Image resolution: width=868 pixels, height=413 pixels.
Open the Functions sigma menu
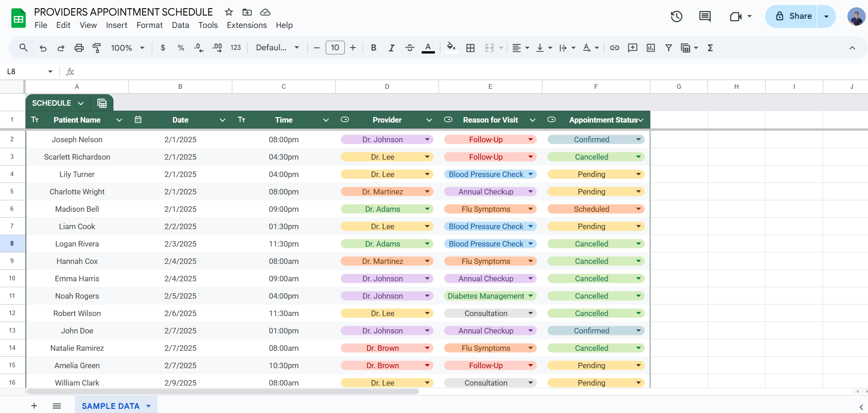click(710, 48)
